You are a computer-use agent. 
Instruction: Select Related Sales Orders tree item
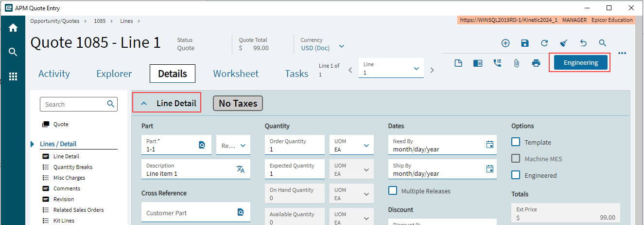78,210
